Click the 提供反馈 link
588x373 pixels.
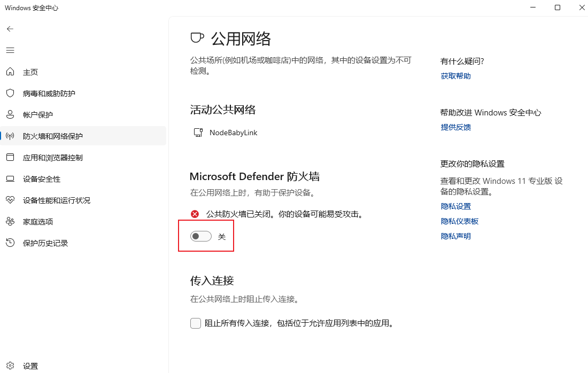click(455, 128)
